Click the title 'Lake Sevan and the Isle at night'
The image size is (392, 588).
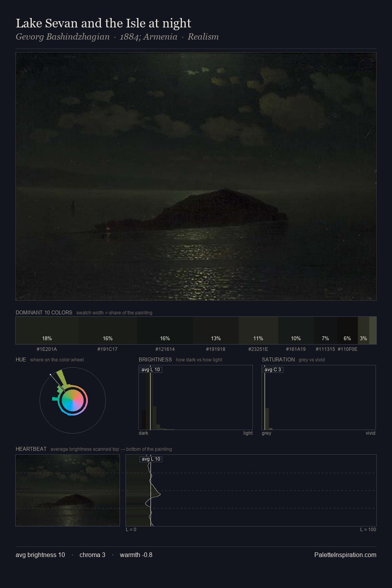click(x=103, y=24)
